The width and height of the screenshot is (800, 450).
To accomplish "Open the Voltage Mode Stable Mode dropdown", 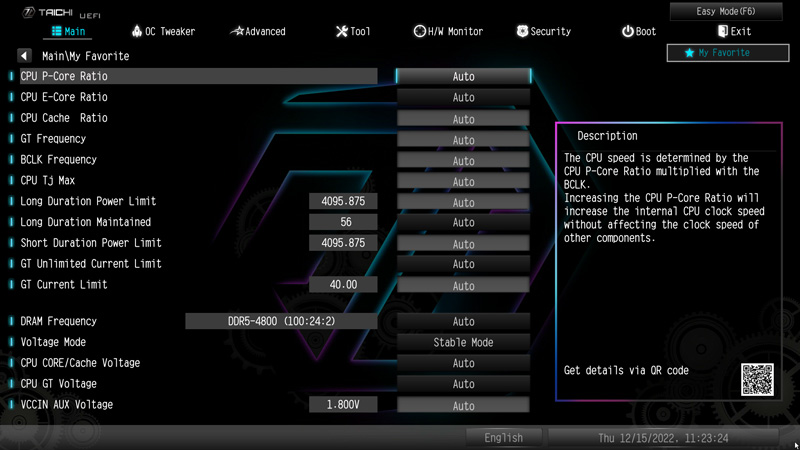I will point(463,343).
